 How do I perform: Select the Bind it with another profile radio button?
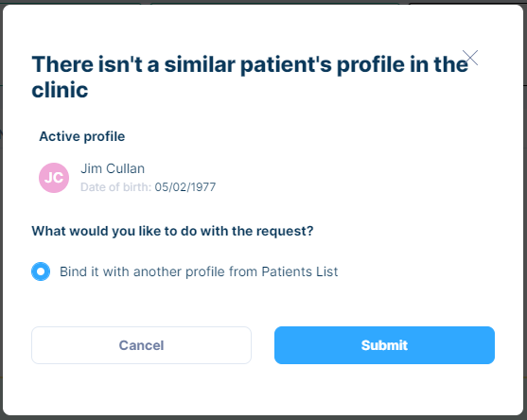pos(41,271)
